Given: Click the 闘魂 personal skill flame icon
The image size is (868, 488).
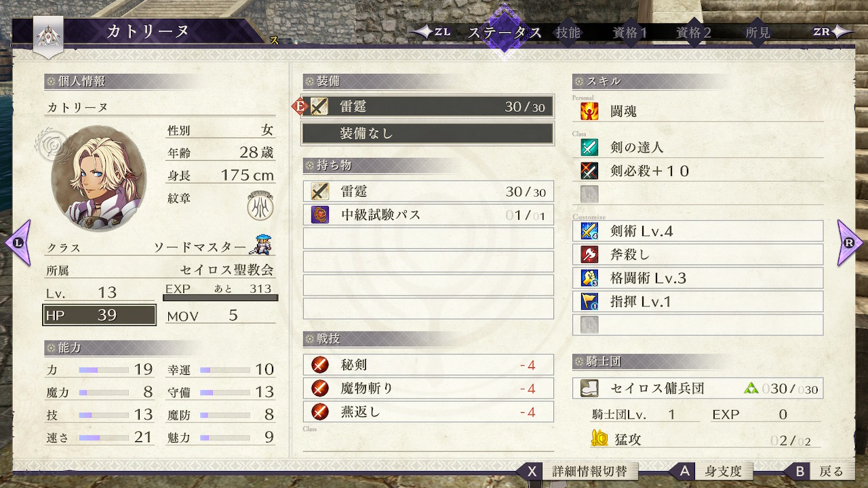Looking at the screenshot, I should (x=589, y=111).
